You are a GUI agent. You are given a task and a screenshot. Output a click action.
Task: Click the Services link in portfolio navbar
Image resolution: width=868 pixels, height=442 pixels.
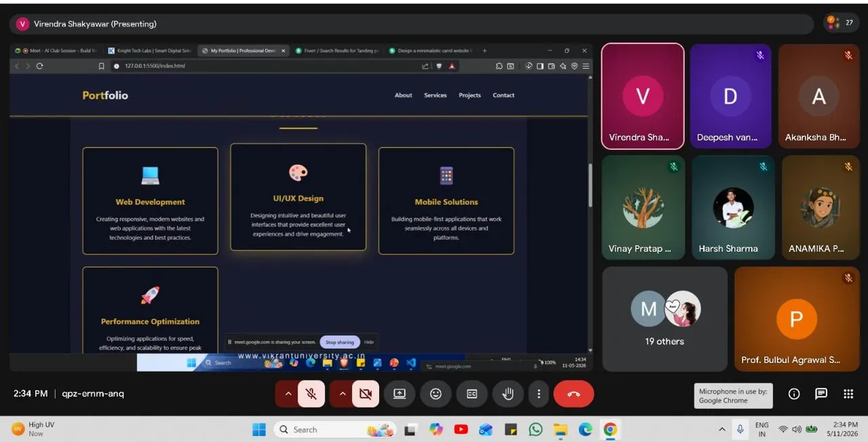(435, 96)
